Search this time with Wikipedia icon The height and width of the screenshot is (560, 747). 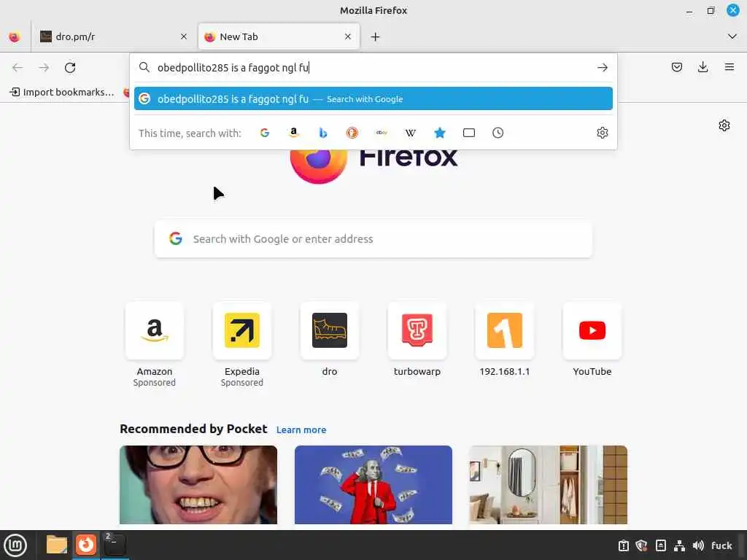(x=411, y=133)
